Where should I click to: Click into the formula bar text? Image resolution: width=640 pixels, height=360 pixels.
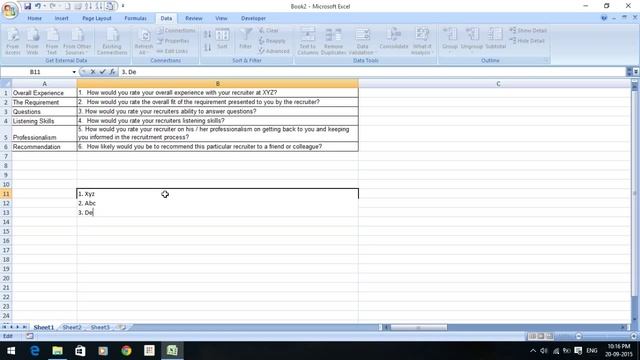[372, 72]
